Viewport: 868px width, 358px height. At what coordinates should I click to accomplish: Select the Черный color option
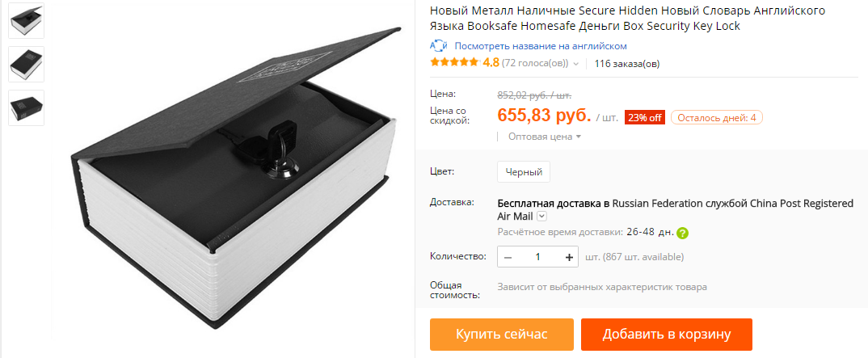(x=523, y=172)
